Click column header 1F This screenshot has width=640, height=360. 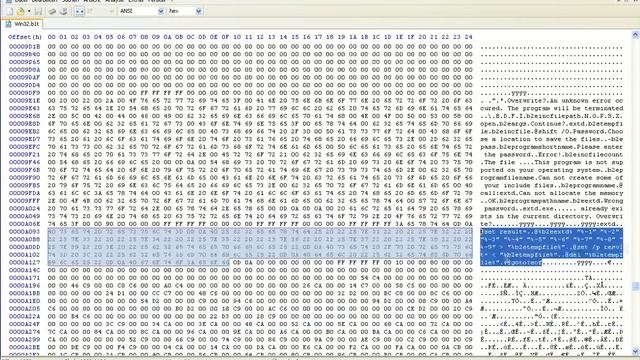click(x=411, y=37)
